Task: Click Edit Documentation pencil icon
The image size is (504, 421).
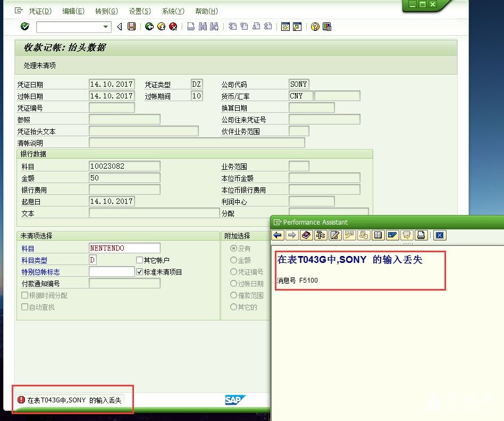Action: coord(335,235)
